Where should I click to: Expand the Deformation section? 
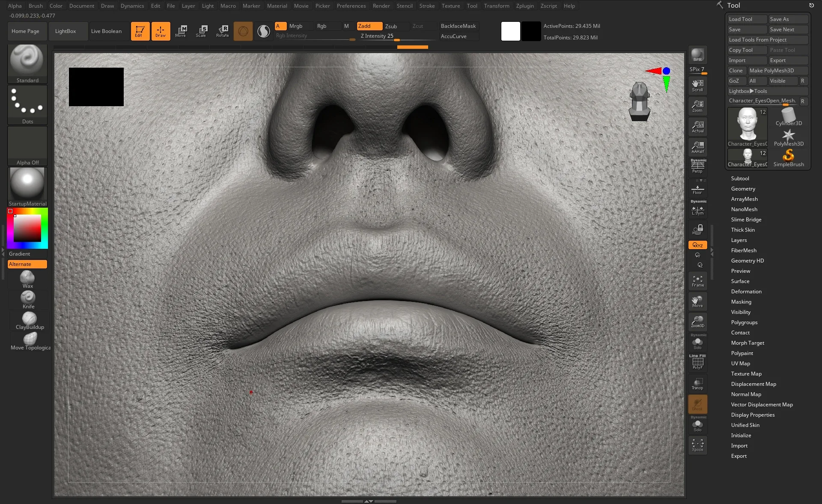pyautogui.click(x=746, y=291)
